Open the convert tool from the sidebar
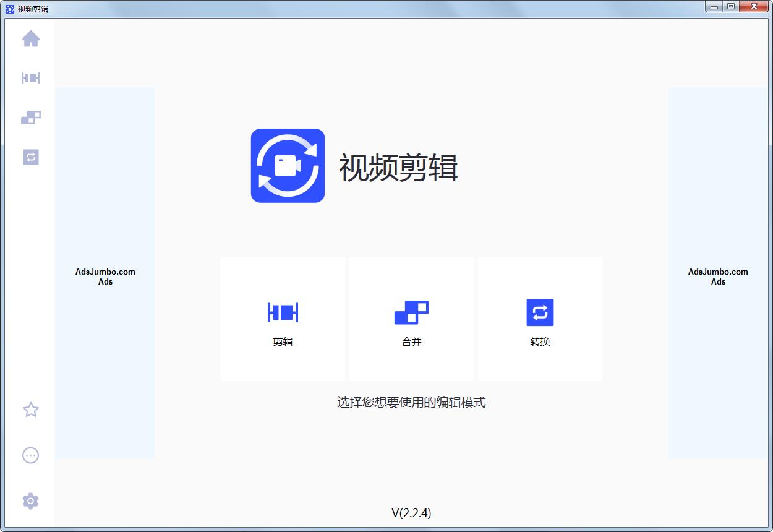This screenshot has width=773, height=532. click(30, 158)
